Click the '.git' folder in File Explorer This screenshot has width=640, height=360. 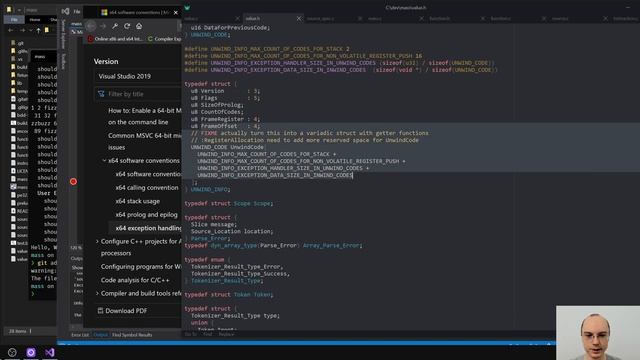click(18, 43)
